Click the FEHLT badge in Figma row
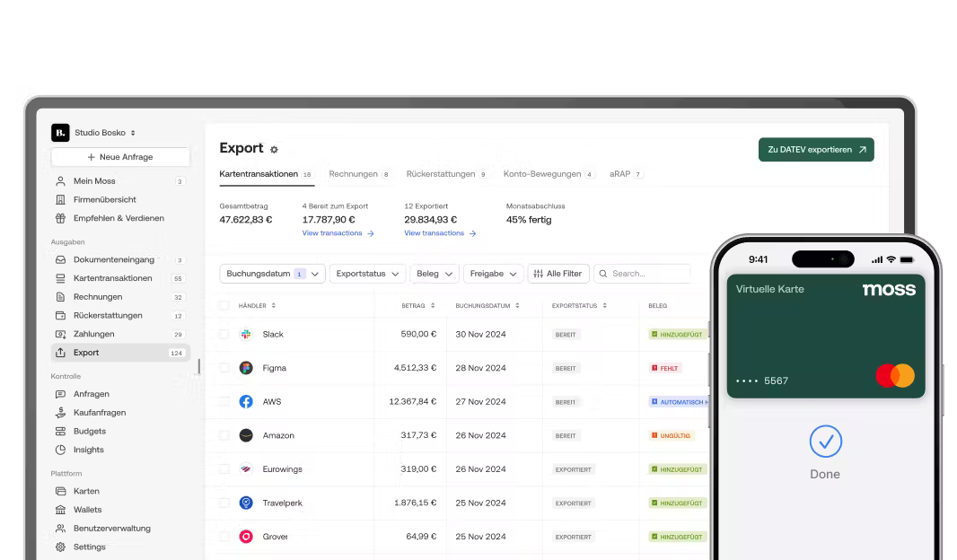The width and height of the screenshot is (957, 560). pyautogui.click(x=664, y=369)
